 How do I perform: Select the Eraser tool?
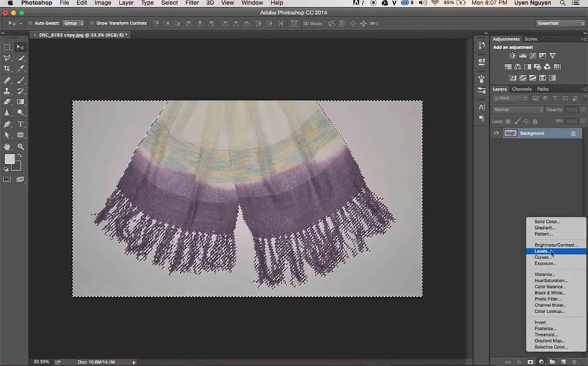click(7, 102)
